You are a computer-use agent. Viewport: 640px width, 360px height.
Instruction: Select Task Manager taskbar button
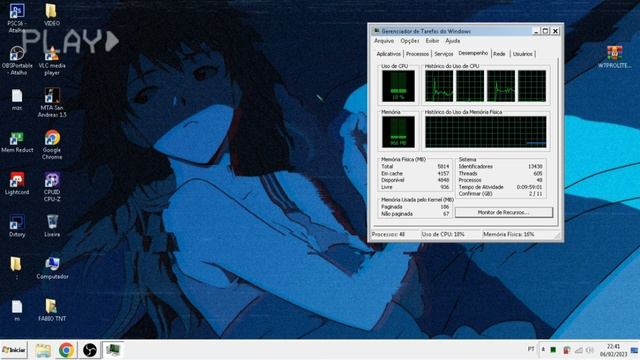coord(113,350)
